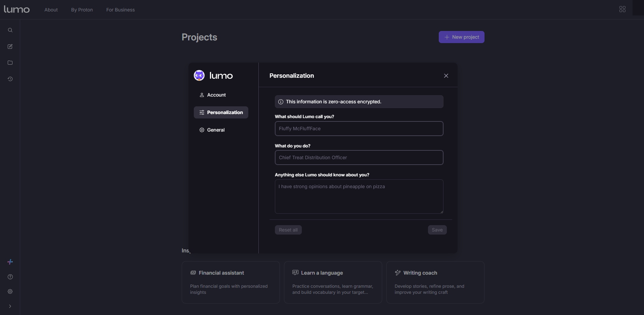Click the search icon in left sidebar
The width and height of the screenshot is (644, 315).
point(10,30)
